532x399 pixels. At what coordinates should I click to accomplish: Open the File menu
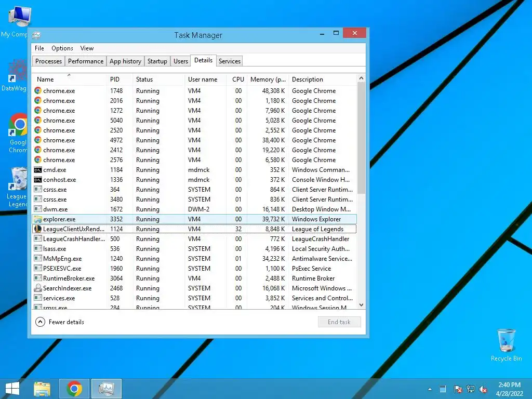click(x=39, y=48)
